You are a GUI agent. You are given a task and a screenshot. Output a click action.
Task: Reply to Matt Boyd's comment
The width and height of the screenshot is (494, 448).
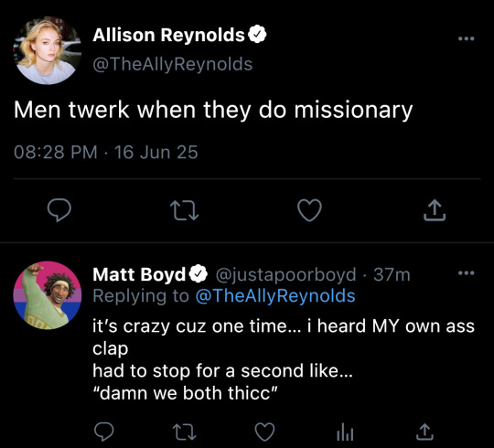click(104, 432)
